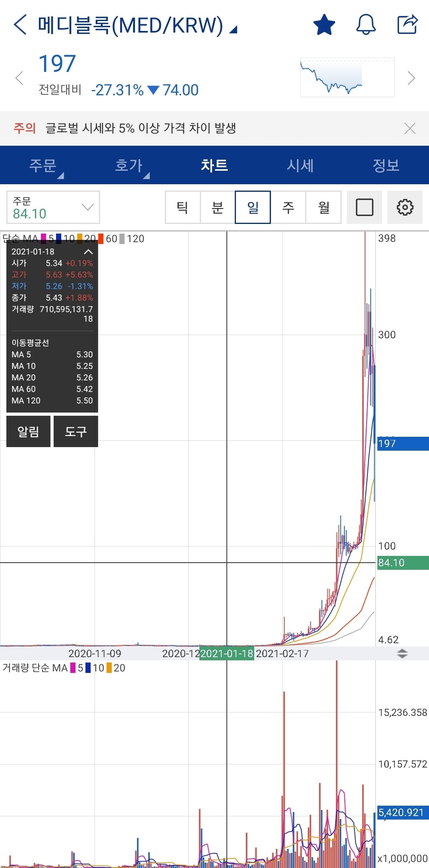Collapse the 2021-01-18 data info panel
The height and width of the screenshot is (868, 429).
tap(88, 252)
